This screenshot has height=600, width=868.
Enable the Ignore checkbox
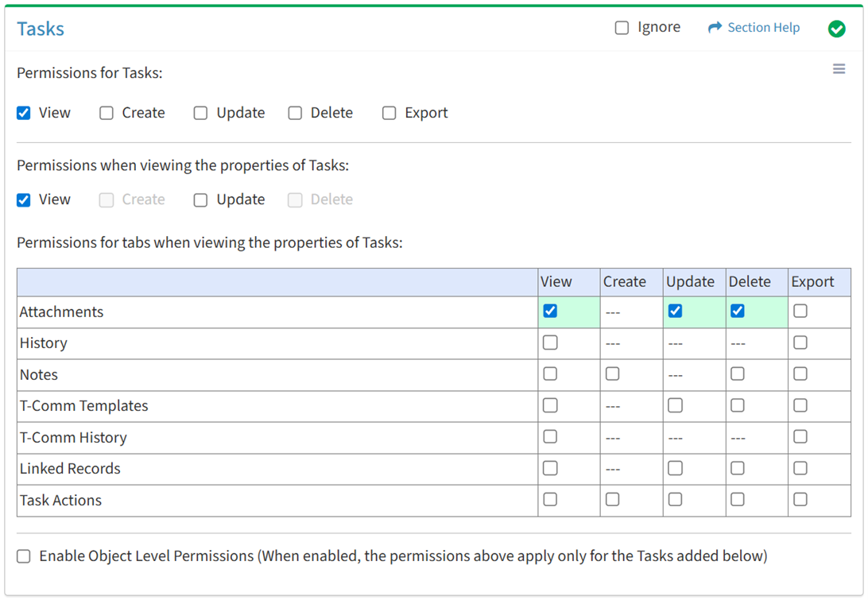[x=622, y=28]
